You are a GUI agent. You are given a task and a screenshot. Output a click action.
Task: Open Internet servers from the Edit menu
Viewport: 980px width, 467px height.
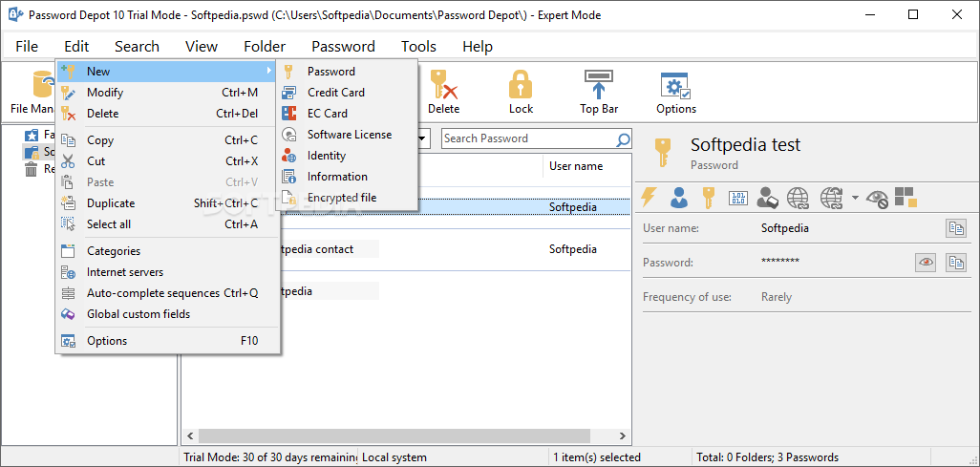pyautogui.click(x=167, y=272)
